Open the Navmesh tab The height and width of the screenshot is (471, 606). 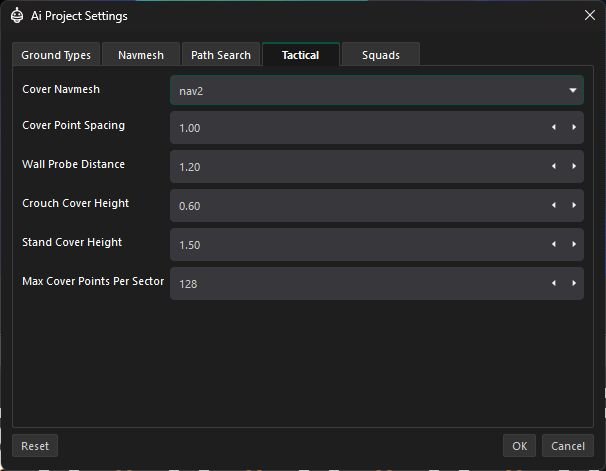141,55
